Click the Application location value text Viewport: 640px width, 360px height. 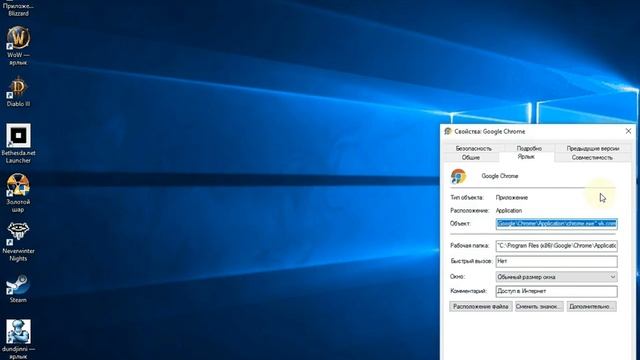point(509,211)
